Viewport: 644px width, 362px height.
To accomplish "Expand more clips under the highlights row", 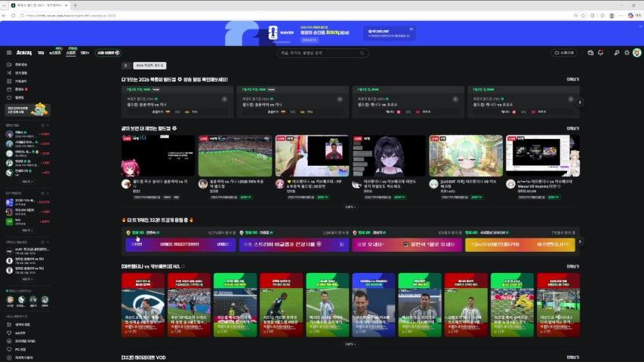I will point(350,345).
